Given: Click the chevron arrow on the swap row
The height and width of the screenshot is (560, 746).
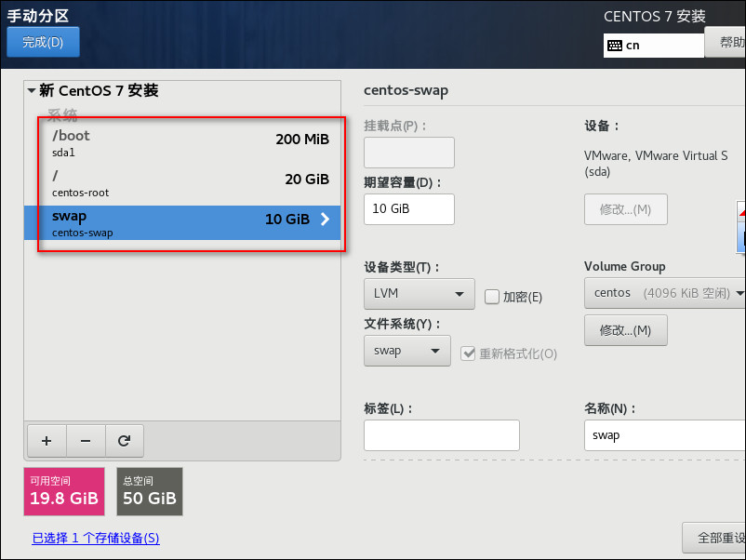Looking at the screenshot, I should (325, 219).
